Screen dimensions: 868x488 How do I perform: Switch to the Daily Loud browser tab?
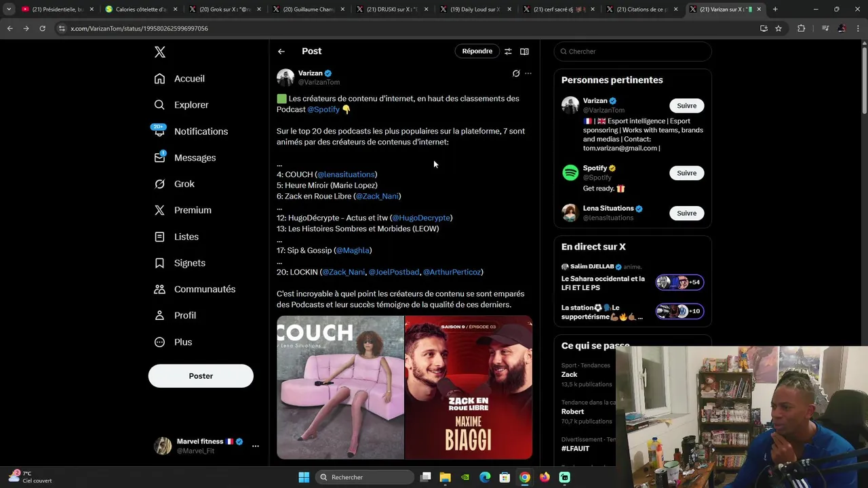[475, 9]
